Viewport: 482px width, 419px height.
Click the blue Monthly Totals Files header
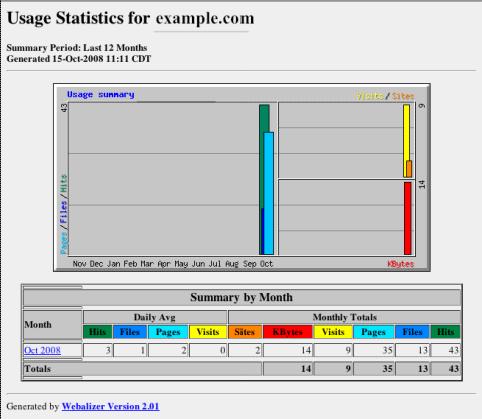(x=412, y=332)
